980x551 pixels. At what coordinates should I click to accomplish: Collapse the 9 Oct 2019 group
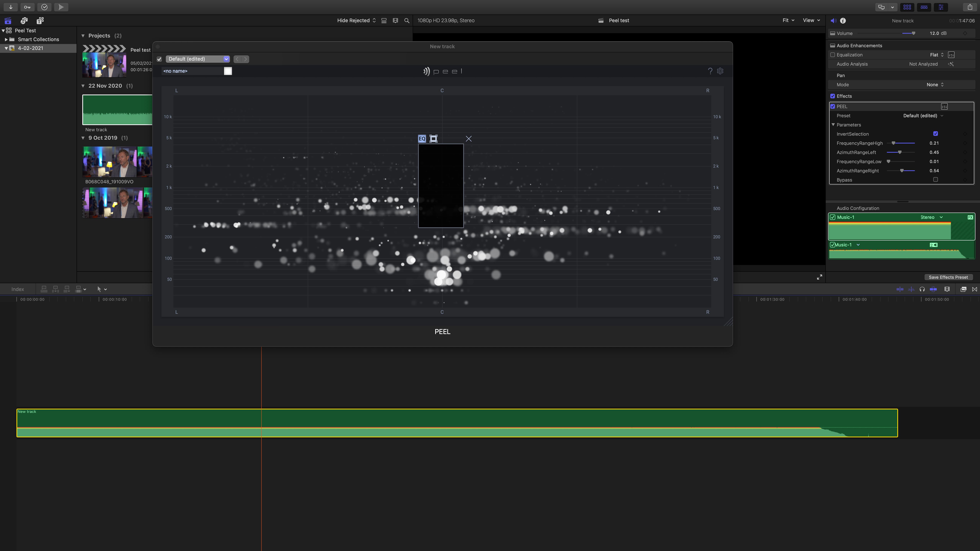pyautogui.click(x=83, y=138)
